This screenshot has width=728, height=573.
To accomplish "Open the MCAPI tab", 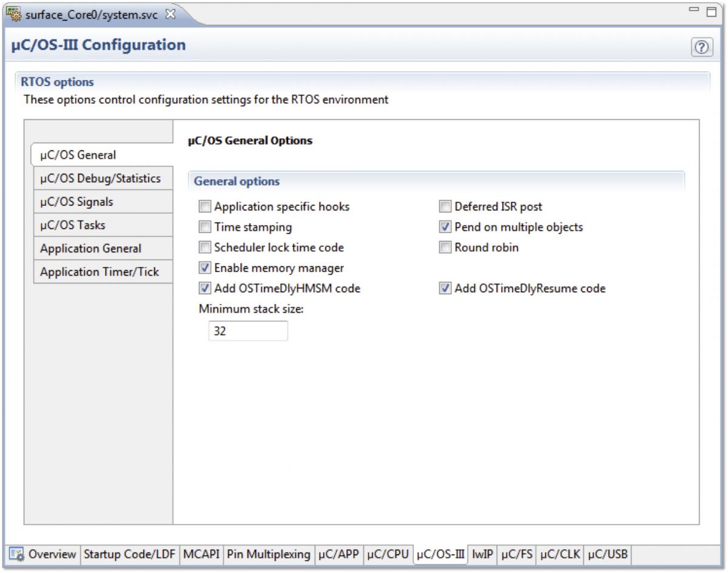I will coord(201,554).
